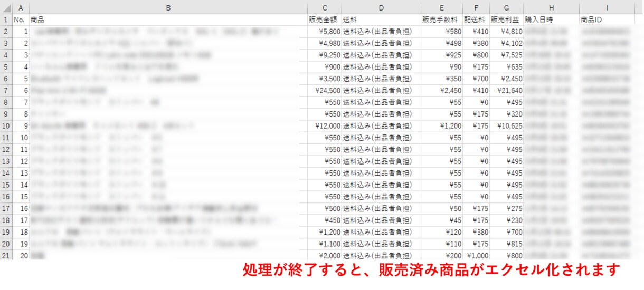Select the cell showing ¥498
The height and width of the screenshot is (290, 644).
[442, 43]
